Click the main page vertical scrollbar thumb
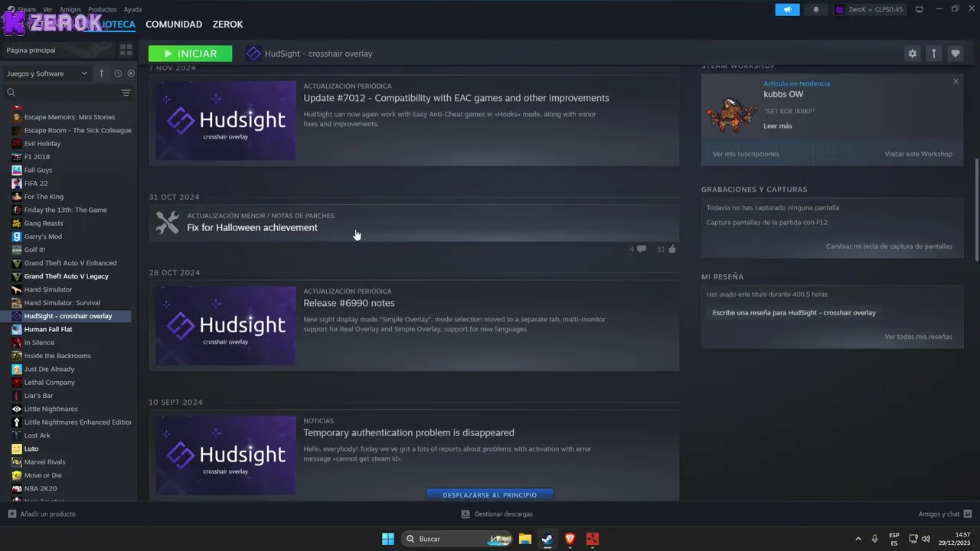 [976, 210]
